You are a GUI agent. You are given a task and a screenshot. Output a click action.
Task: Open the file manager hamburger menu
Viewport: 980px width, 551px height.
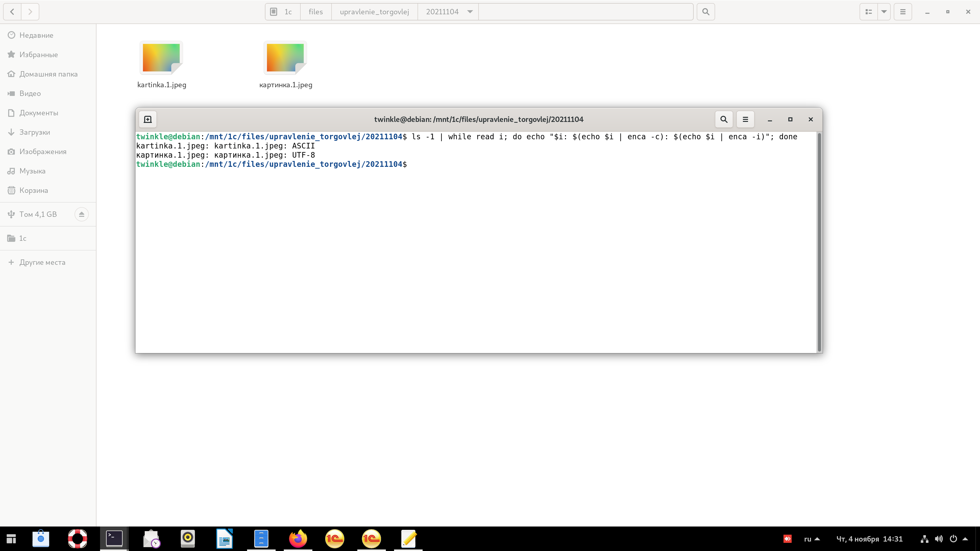[902, 12]
